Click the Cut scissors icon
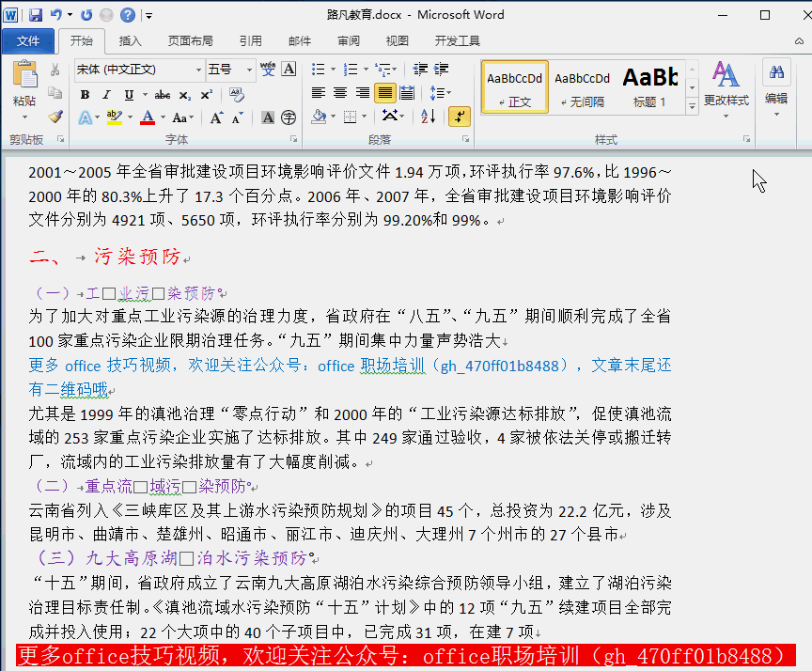 coord(55,70)
